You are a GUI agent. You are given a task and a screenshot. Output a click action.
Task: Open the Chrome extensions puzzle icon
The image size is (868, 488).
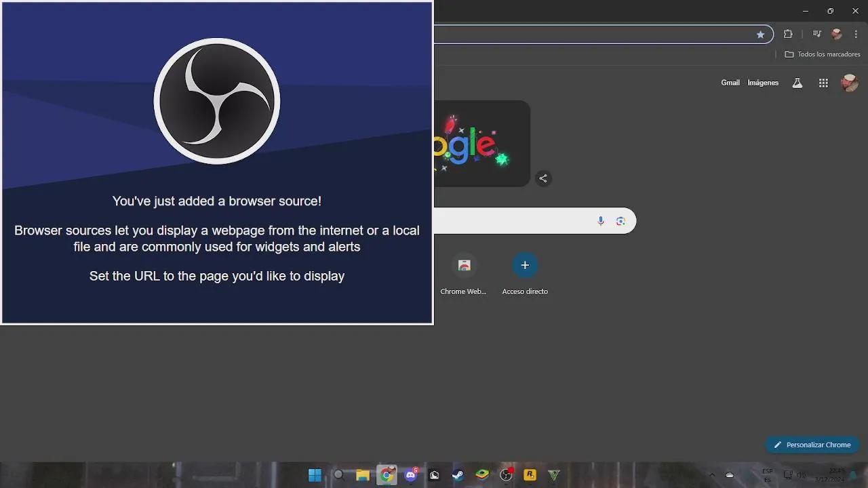788,34
